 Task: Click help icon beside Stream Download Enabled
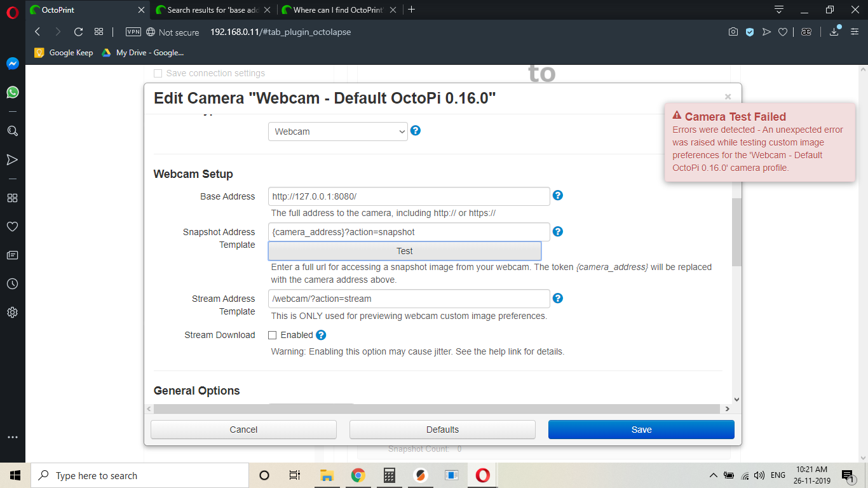[321, 335]
